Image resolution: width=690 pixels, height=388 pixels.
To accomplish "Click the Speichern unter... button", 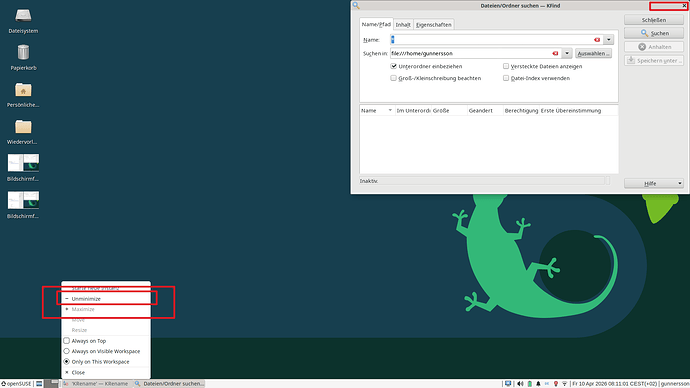I will click(x=653, y=60).
